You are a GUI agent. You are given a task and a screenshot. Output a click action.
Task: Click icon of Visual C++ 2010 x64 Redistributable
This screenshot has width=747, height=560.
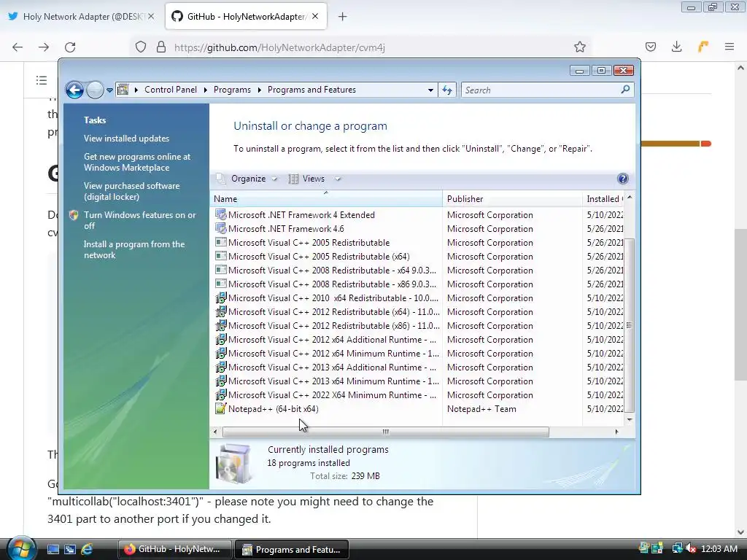220,297
